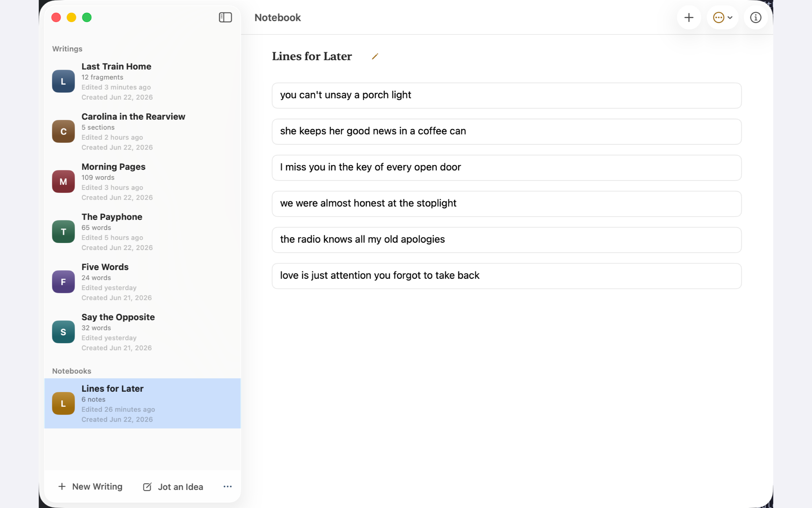Viewport: 812px width, 508px height.
Task: Click '65 words' under The Payphone
Action: click(96, 227)
